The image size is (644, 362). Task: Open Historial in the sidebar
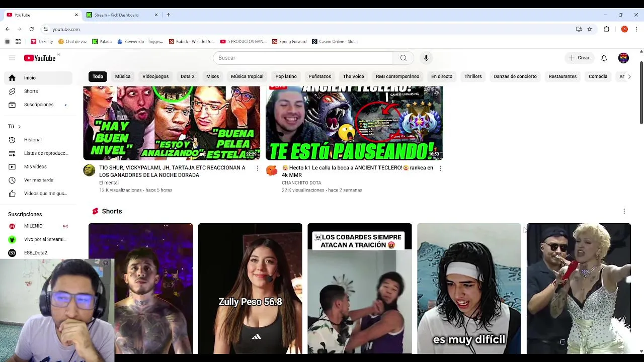[38, 140]
